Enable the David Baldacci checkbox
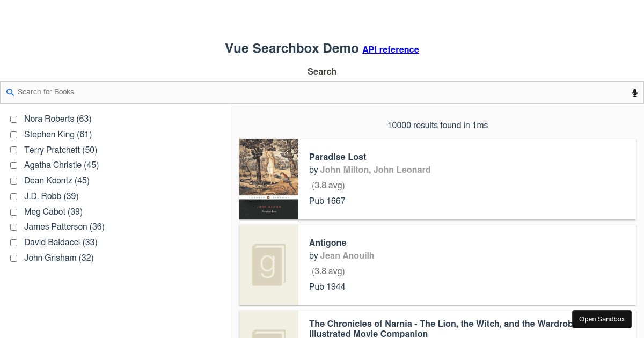This screenshot has width=644, height=338. coord(13,243)
